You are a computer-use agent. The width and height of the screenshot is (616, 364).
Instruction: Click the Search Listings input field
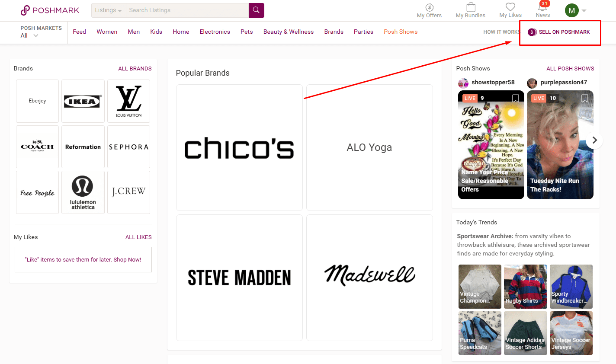pyautogui.click(x=187, y=10)
